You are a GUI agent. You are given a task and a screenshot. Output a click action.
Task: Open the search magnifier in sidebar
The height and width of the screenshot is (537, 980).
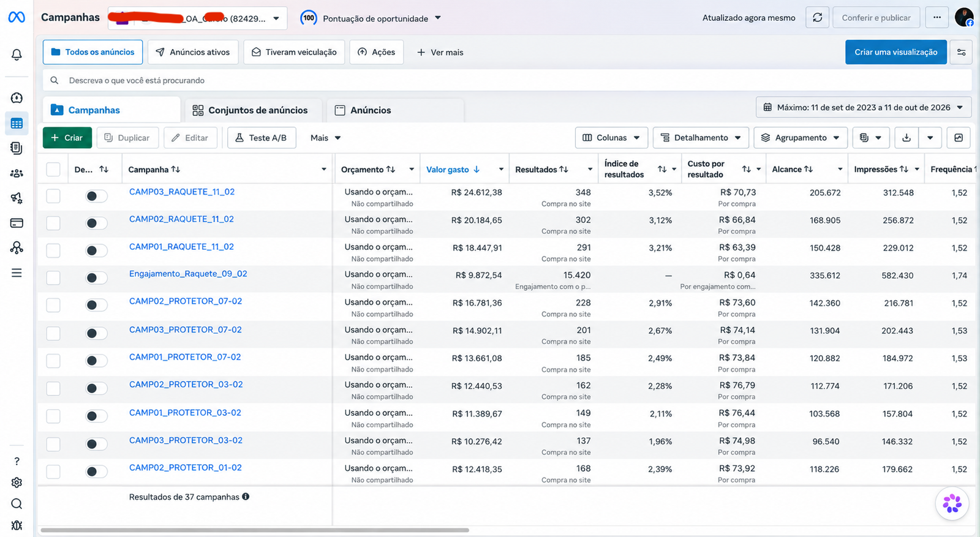pyautogui.click(x=17, y=504)
